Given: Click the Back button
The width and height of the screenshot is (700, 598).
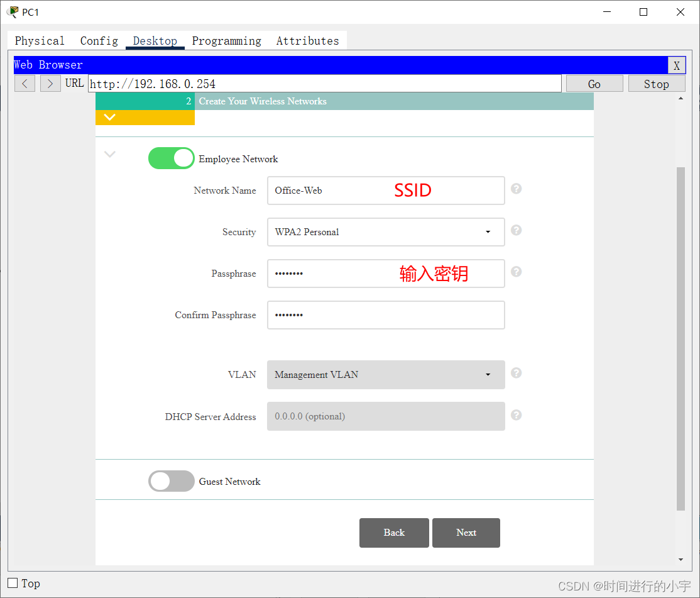Looking at the screenshot, I should tap(394, 533).
